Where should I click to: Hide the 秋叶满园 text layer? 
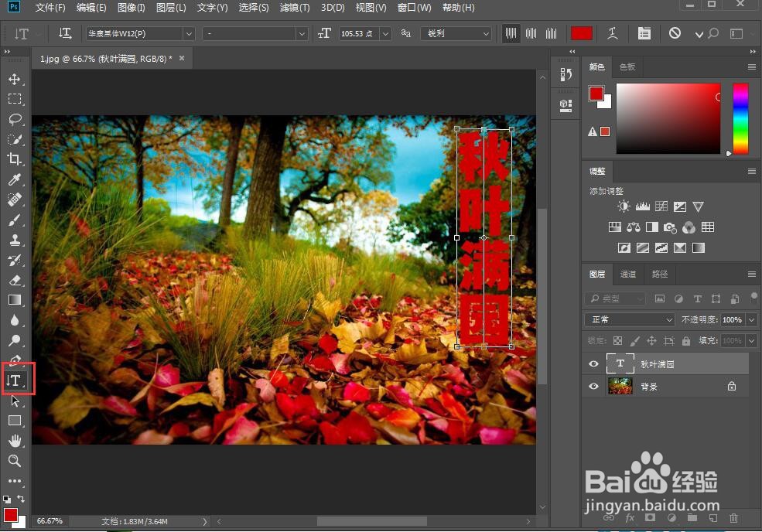click(593, 364)
